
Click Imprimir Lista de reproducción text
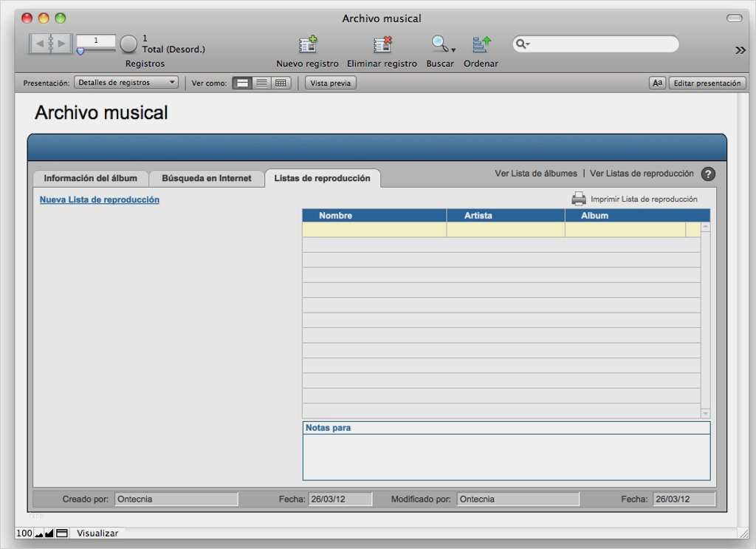644,199
